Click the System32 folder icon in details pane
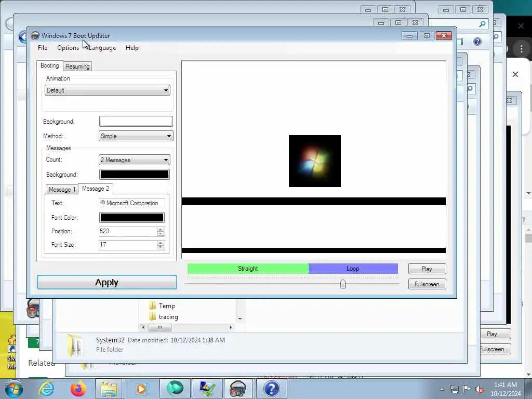 coord(75,345)
